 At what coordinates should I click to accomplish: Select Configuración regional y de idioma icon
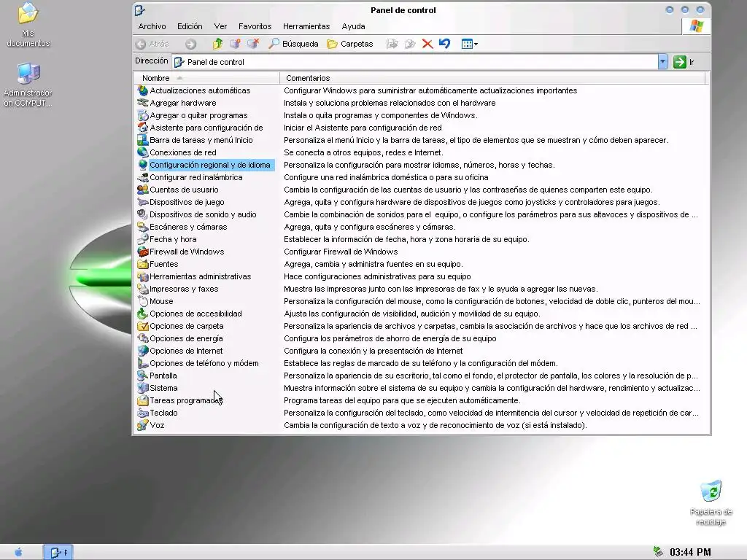point(142,164)
